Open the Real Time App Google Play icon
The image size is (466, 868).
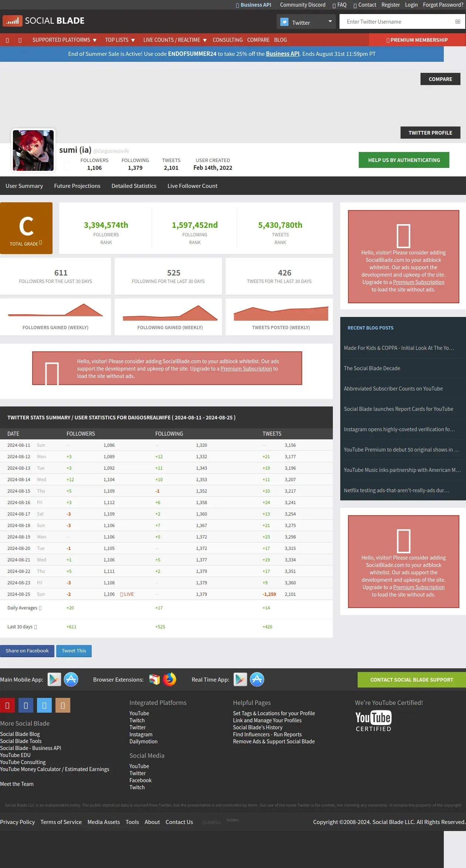tap(240, 679)
